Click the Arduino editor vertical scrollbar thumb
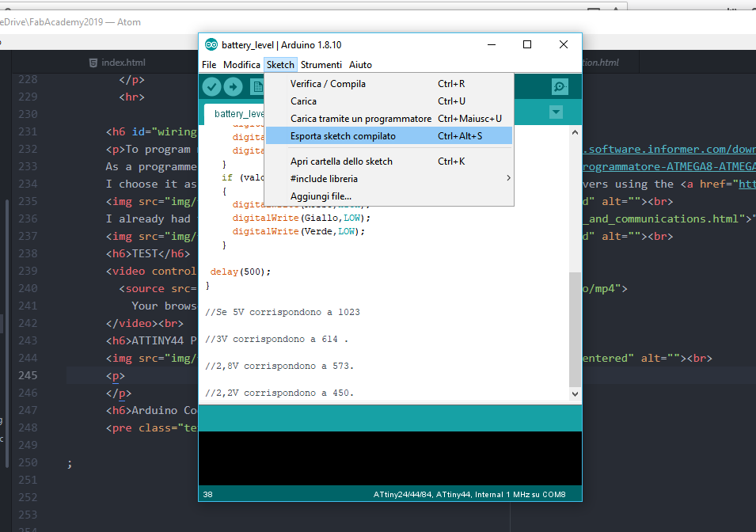The image size is (756, 532). 575,329
